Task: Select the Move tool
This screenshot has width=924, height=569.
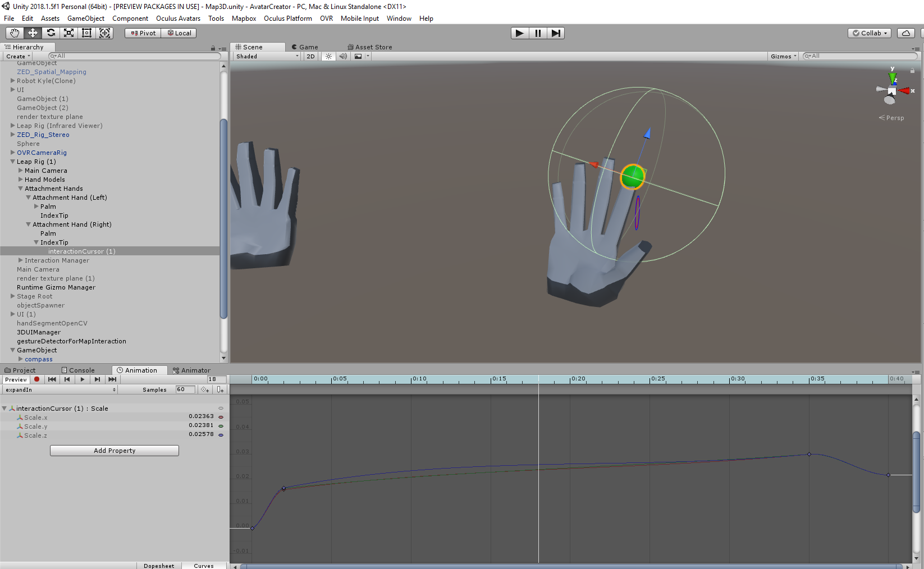Action: pos(33,33)
